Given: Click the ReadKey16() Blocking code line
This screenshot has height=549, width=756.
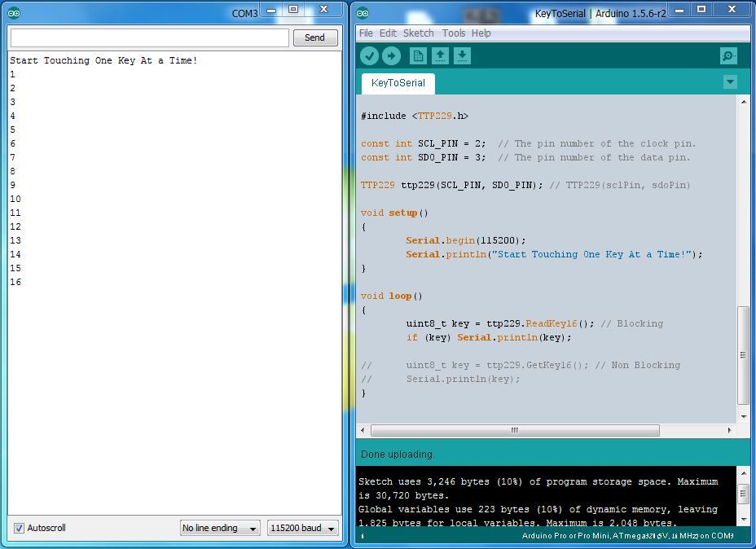Looking at the screenshot, I should click(x=534, y=324).
